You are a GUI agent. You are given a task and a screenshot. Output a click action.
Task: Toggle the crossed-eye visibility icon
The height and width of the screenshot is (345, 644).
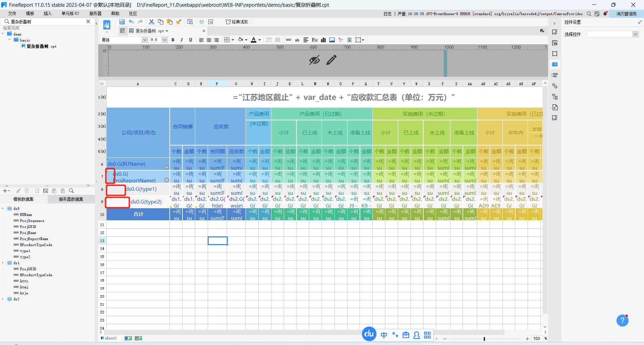click(314, 60)
